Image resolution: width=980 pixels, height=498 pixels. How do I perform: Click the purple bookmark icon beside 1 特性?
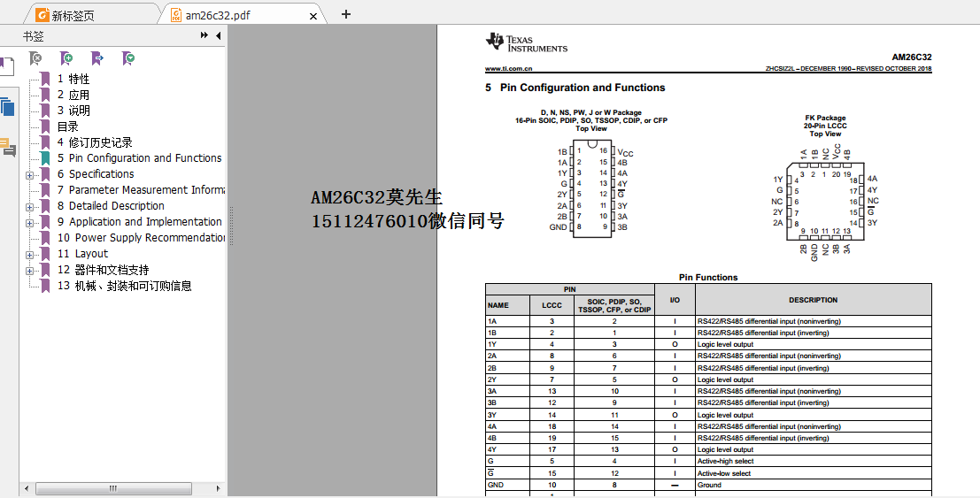pos(45,79)
